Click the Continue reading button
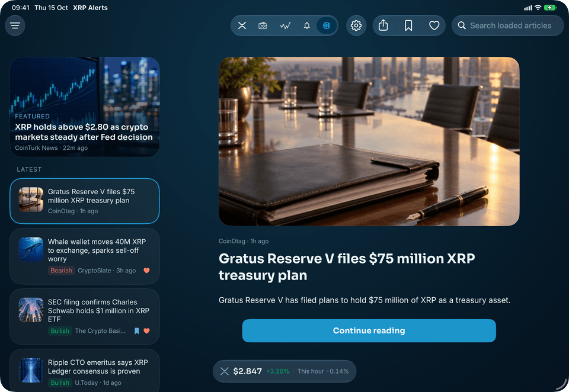 369,331
